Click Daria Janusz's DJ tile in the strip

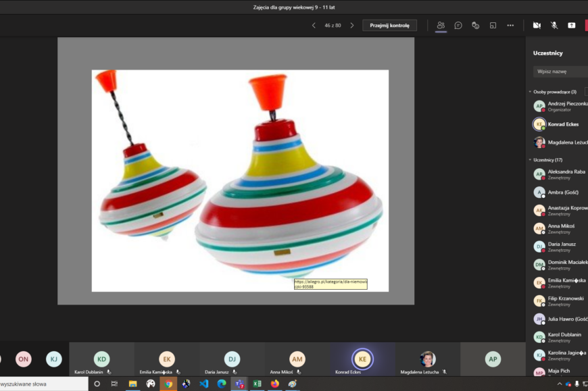[x=232, y=359]
